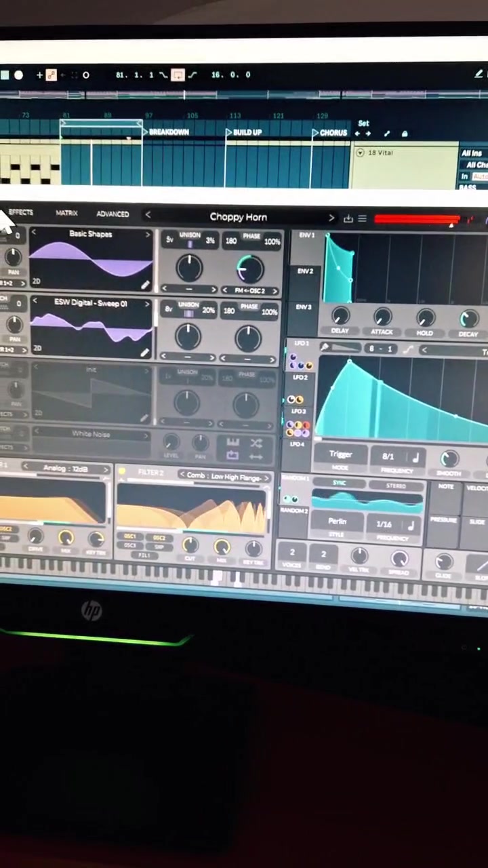Screen dimensions: 488x868
Task: Click the LFO 1 paint brush icon
Action: [x=325, y=347]
